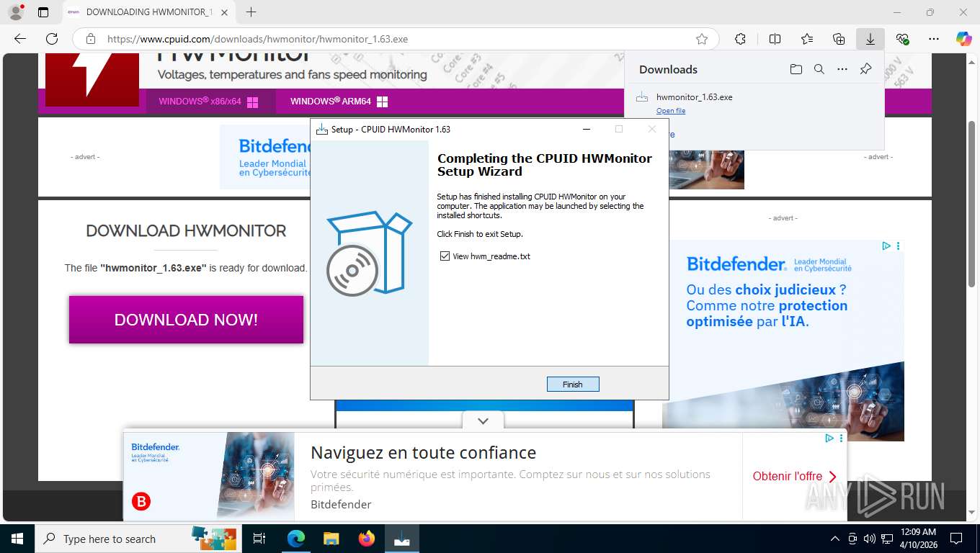Open the Downloads folder icon
The image size is (980, 553).
point(796,69)
